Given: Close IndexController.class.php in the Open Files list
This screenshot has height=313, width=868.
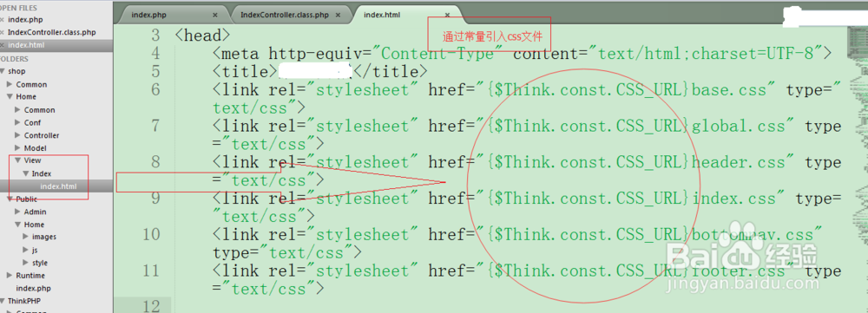Looking at the screenshot, I should point(3,33).
